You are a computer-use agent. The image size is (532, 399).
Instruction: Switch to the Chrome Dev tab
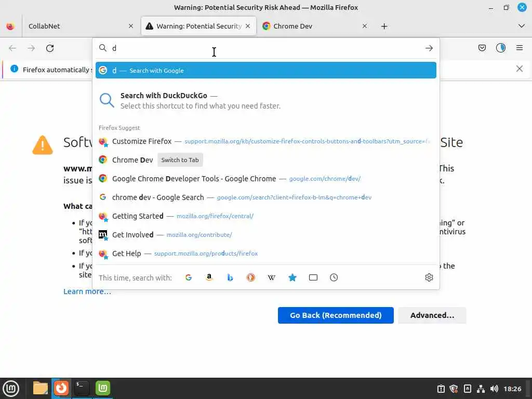315,26
